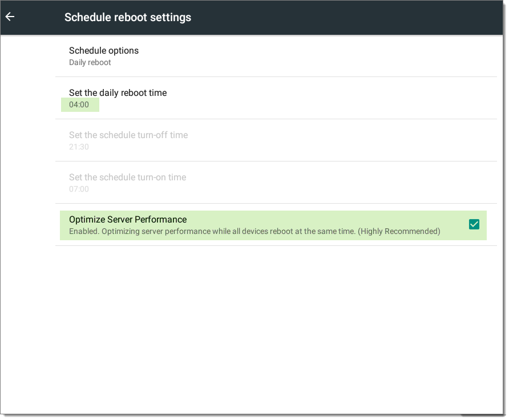Viewport: 509px width, 420px height.
Task: Click the 'Schedule reboot settings' header title
Action: point(128,17)
